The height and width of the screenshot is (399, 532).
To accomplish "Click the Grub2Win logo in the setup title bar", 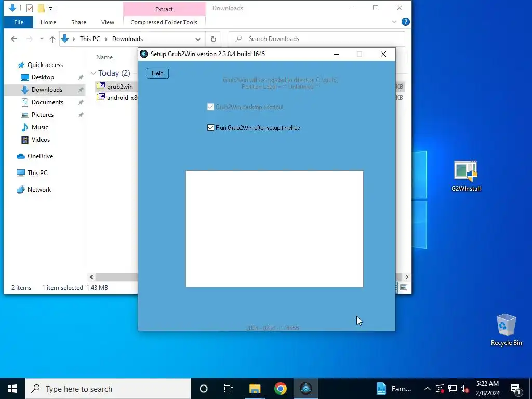I will (x=144, y=54).
